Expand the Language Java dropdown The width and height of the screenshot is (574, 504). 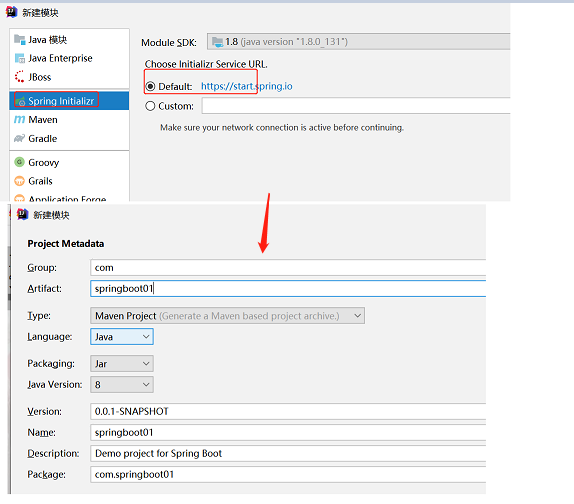pyautogui.click(x=122, y=336)
